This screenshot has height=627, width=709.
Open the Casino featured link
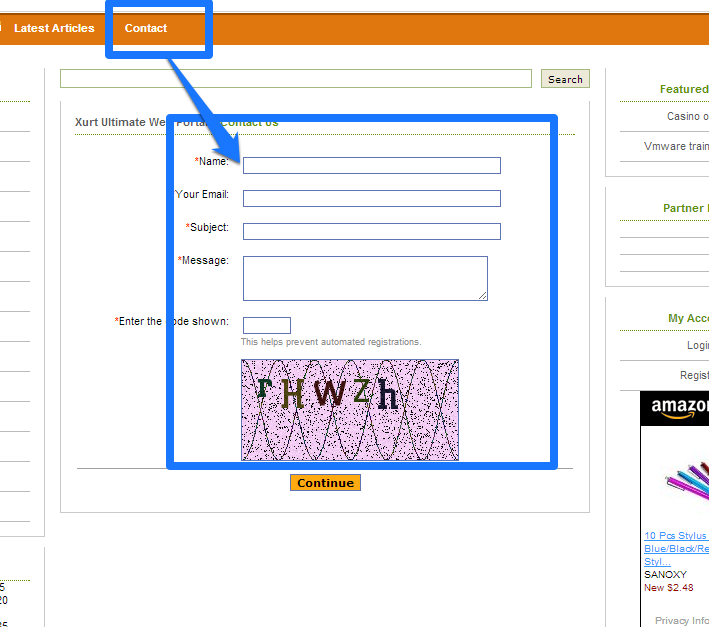click(x=687, y=117)
